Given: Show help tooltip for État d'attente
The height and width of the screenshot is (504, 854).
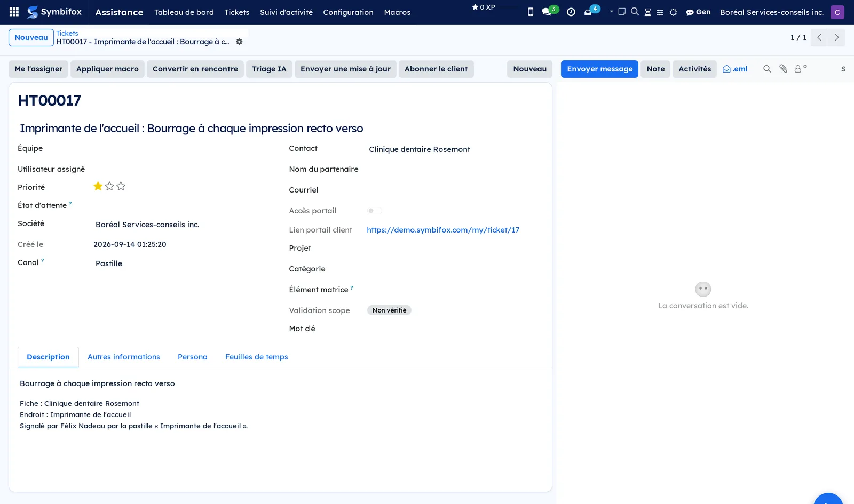Looking at the screenshot, I should (70, 203).
